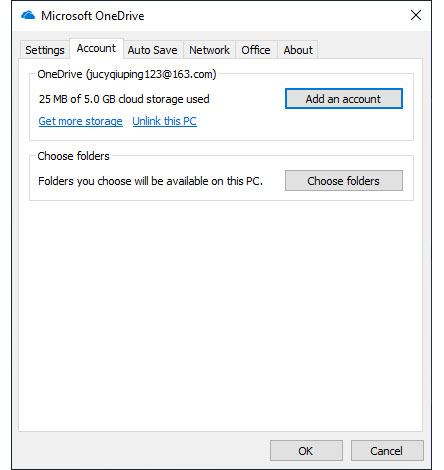Click the OneDrive account email label
Screen dimensions: 444x470
pyautogui.click(x=127, y=74)
